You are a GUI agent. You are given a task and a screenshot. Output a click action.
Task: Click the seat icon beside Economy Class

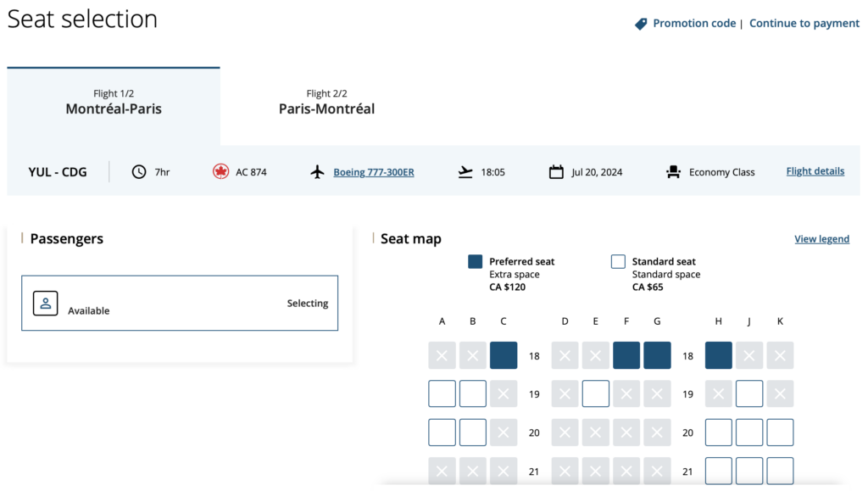pyautogui.click(x=674, y=171)
